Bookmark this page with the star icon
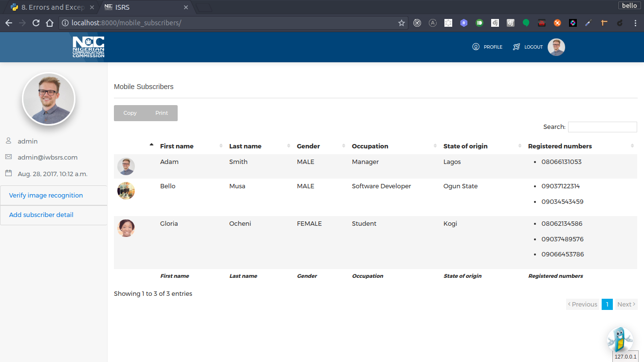Viewport: 644px width, 362px height. pyautogui.click(x=402, y=23)
